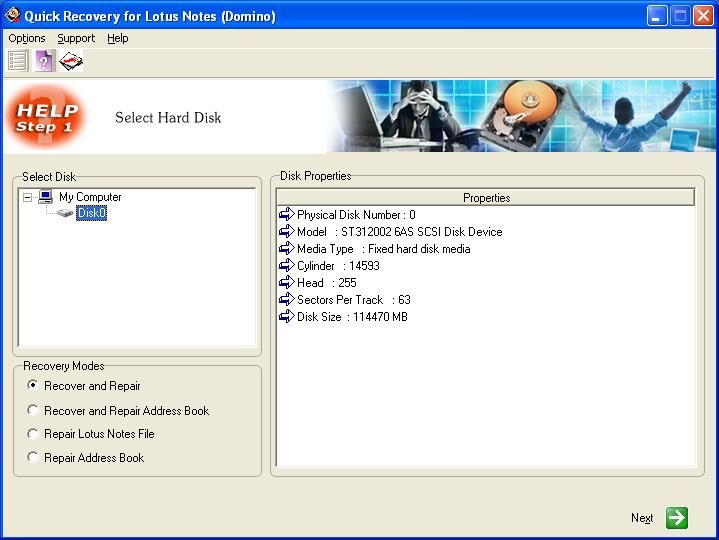Open the Support menu
The height and width of the screenshot is (540, 719).
point(76,39)
